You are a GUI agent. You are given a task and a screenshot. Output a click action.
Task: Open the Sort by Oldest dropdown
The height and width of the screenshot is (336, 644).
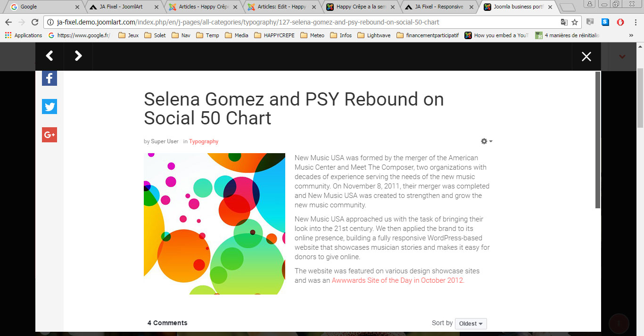click(471, 324)
